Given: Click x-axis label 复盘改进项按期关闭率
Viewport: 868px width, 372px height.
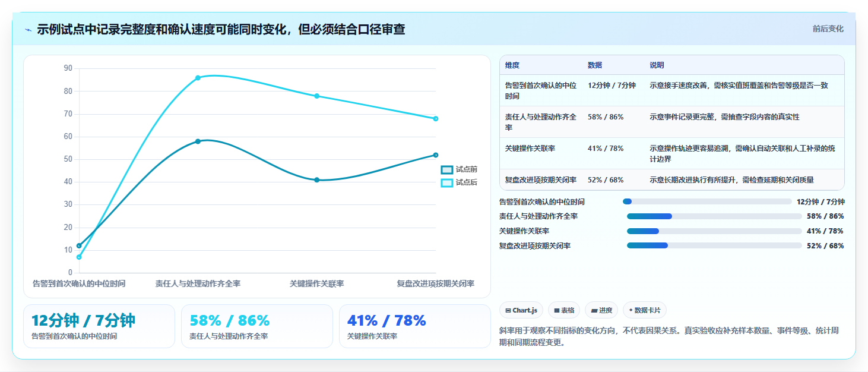Looking at the screenshot, I should pos(435,284).
